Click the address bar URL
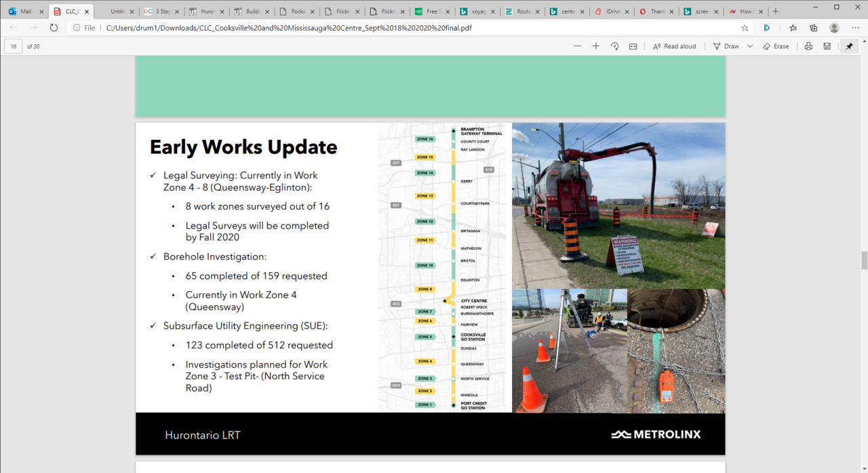Image resolution: width=868 pixels, height=473 pixels. 289,28
